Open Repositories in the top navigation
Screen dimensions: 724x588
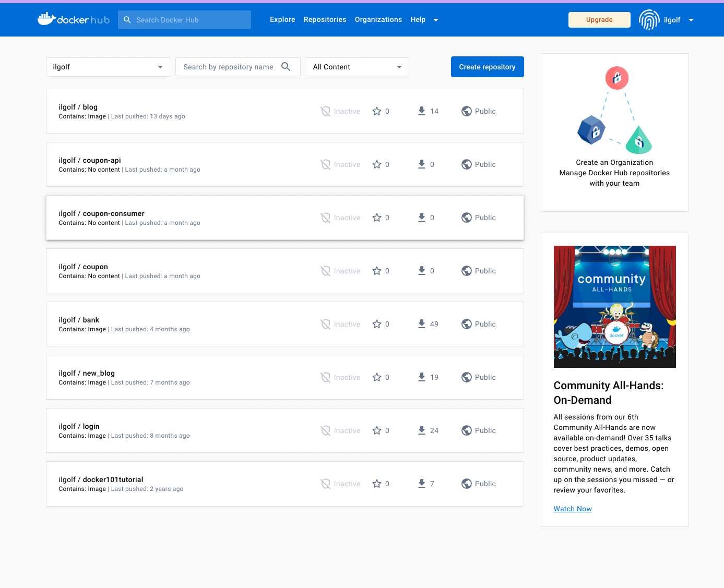pos(325,19)
